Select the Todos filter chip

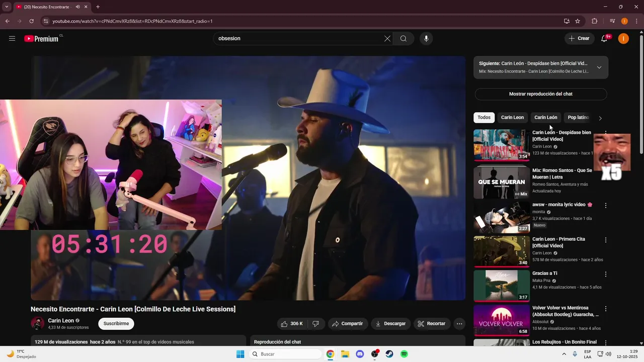484,118
